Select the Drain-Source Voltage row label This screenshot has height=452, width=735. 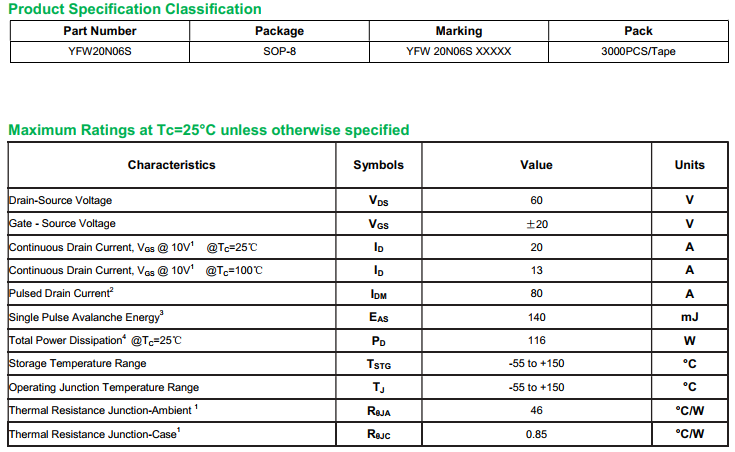click(x=61, y=200)
